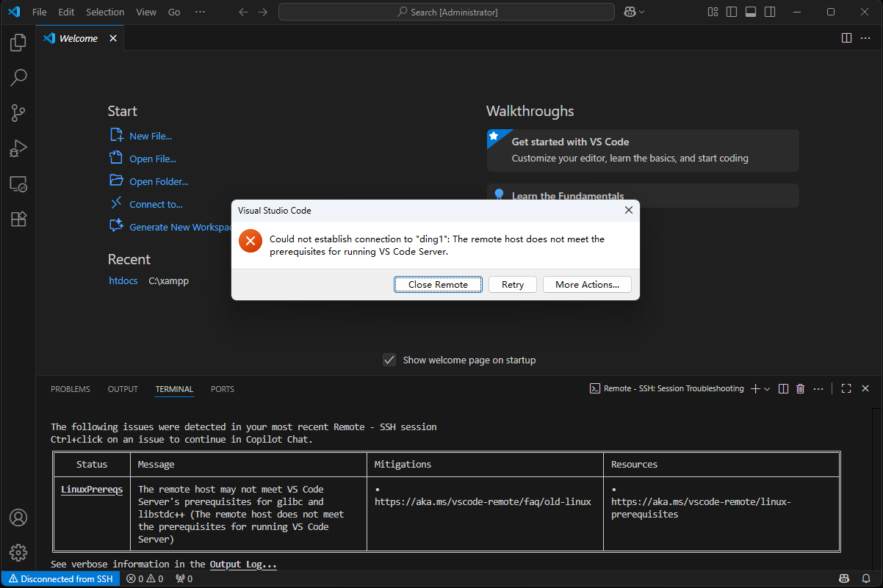Open the terminal launch profile dropdown arrow
Viewport: 883px width, 588px height.
click(767, 388)
